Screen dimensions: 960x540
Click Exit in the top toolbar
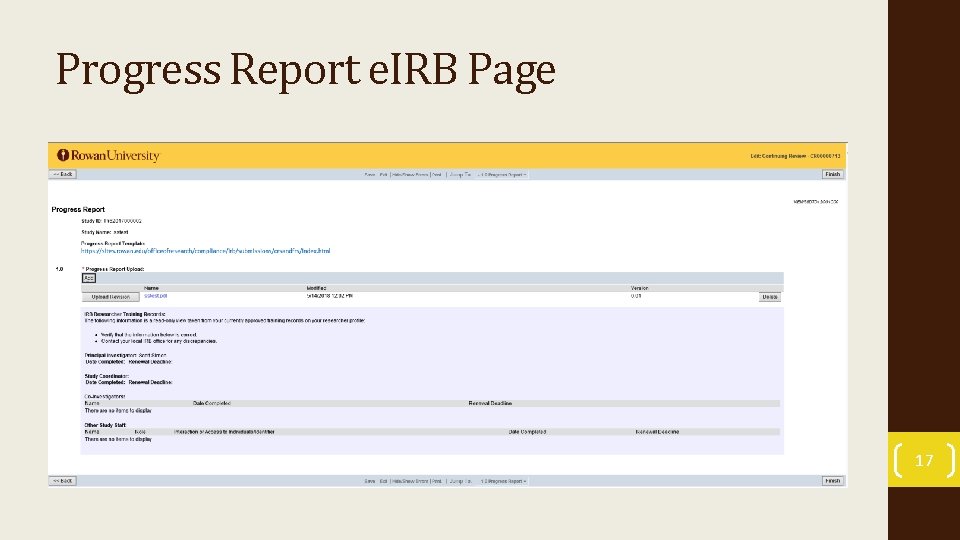(x=383, y=174)
